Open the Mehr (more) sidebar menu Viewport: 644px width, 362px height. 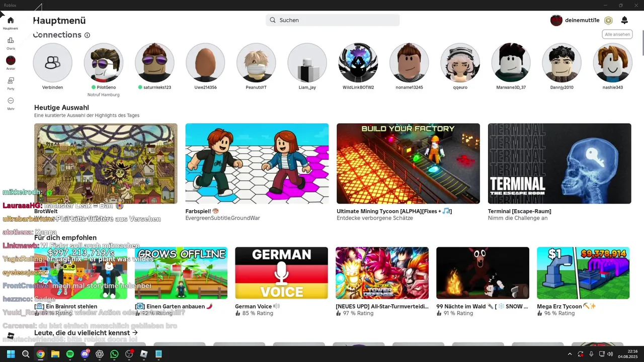11,101
